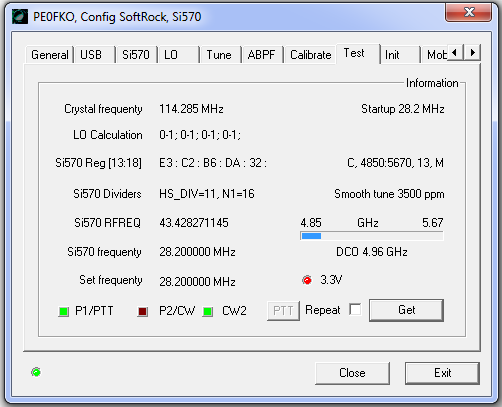Click the 3.3V voltage label
The image size is (502, 407).
tap(331, 280)
